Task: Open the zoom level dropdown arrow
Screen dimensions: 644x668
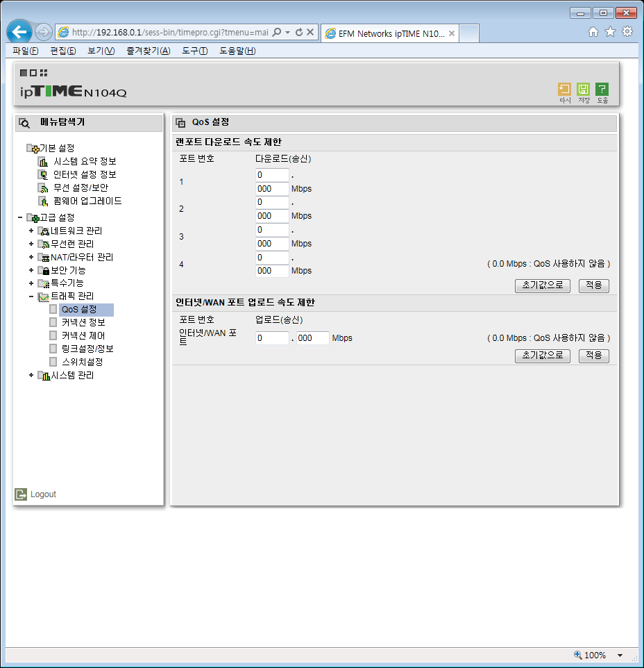Action: [620, 656]
